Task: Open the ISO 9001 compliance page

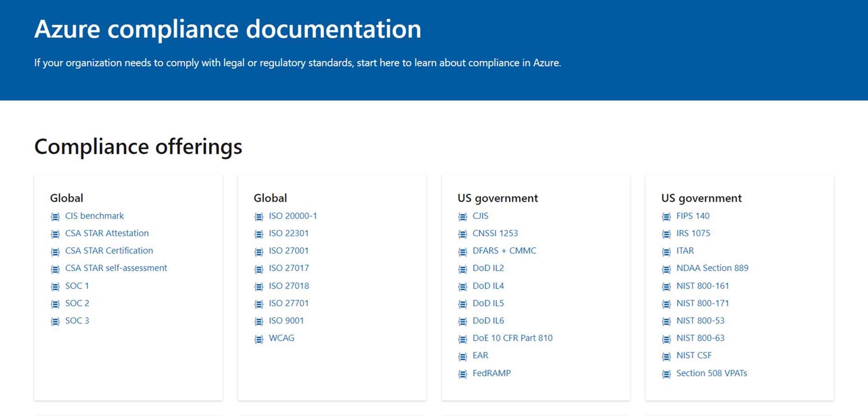Action: (x=286, y=320)
